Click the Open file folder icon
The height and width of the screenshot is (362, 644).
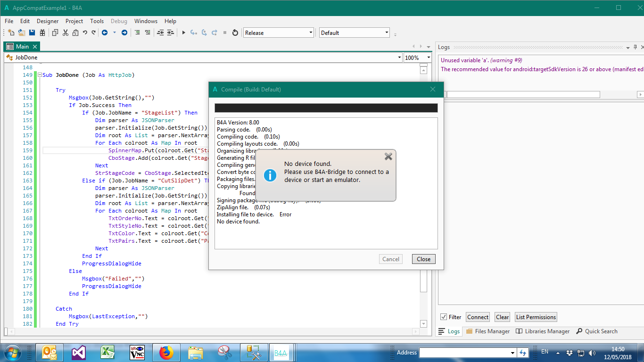point(22,33)
